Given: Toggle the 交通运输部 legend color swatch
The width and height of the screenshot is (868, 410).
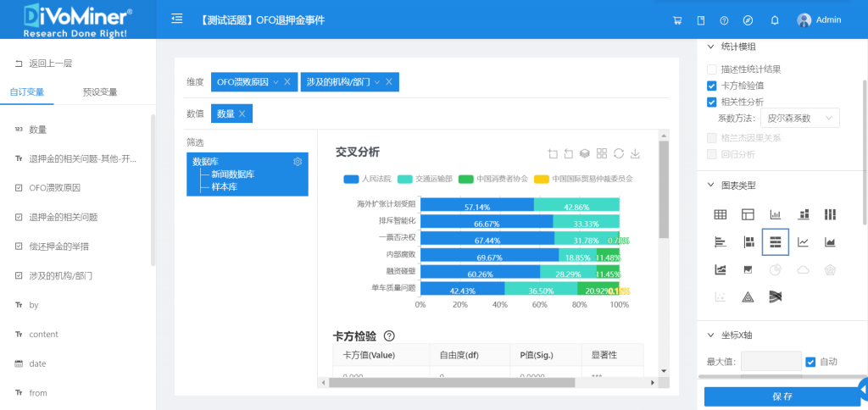Looking at the screenshot, I should click(405, 180).
